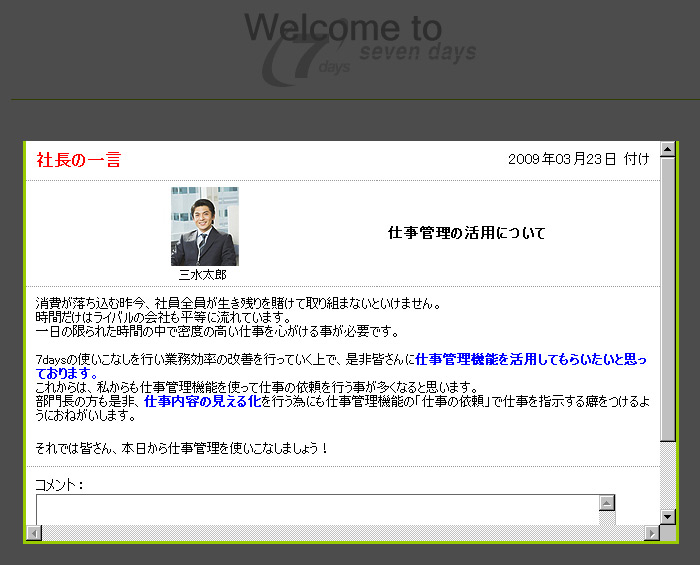Viewport: 700px width, 565px height.
Task: Click blue text 仕事管理機能を活用してもらいたいと思っ
Action: (530, 359)
